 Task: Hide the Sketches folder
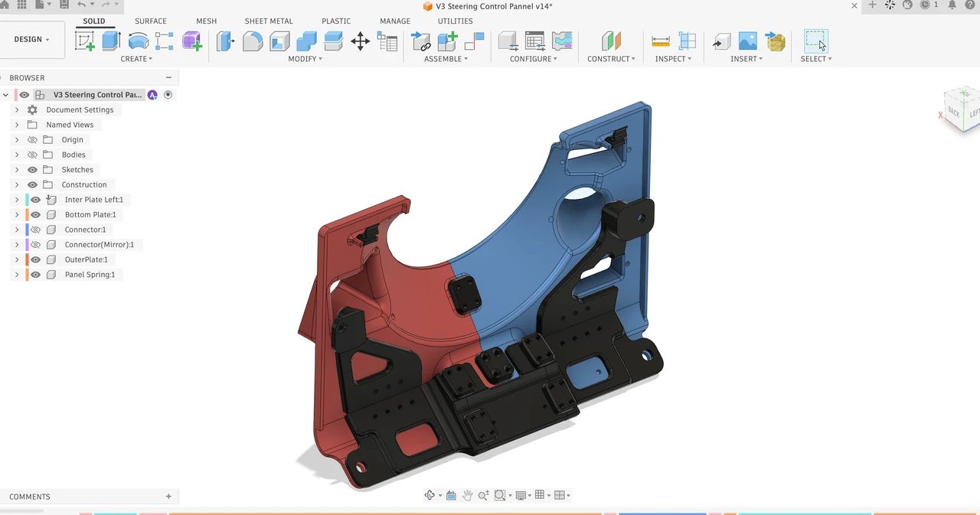coord(32,170)
